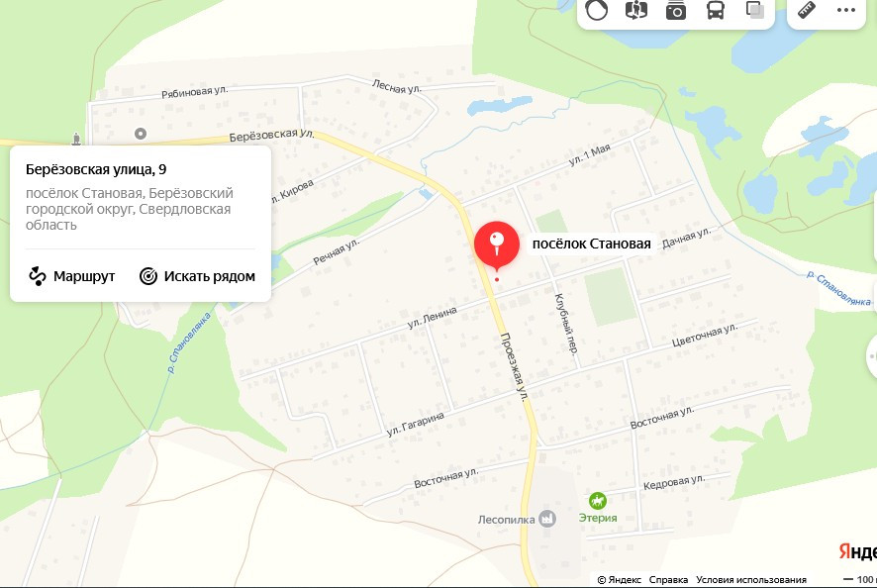This screenshot has height=588, width=877.
Task: Open the Справка link
Action: [x=668, y=580]
